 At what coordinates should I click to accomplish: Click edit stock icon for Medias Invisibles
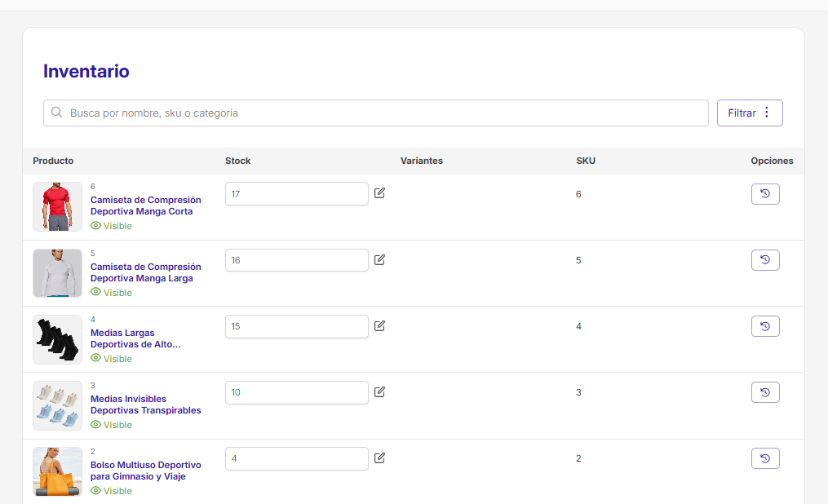coord(379,392)
